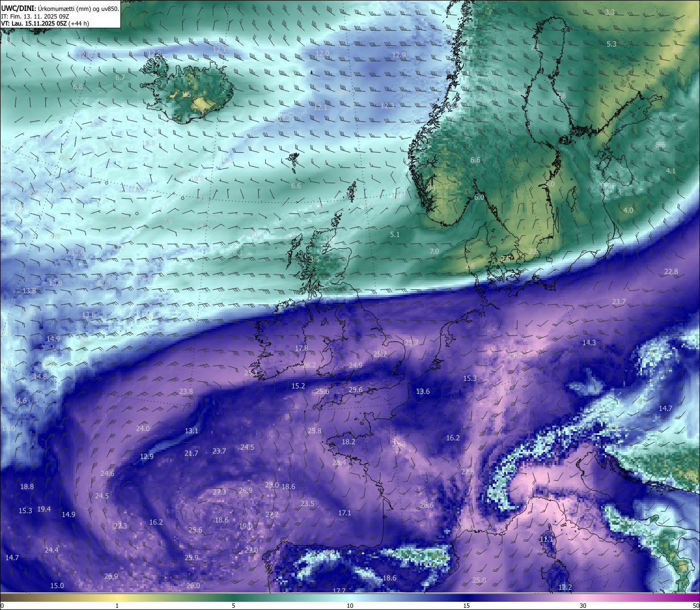Click the UWC/DINI map title line
This screenshot has width=700, height=610.
tap(60, 8)
